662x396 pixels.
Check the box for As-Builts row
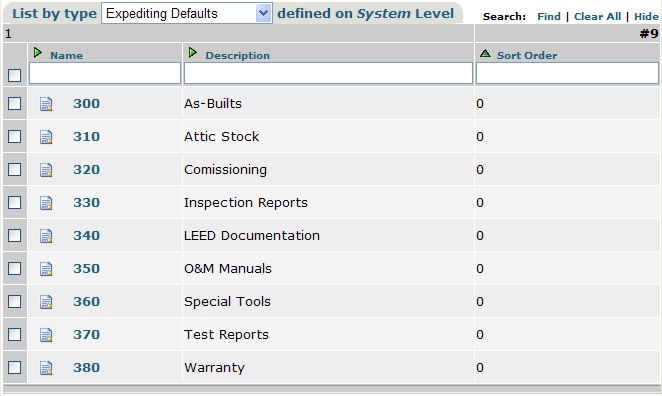[x=14, y=103]
